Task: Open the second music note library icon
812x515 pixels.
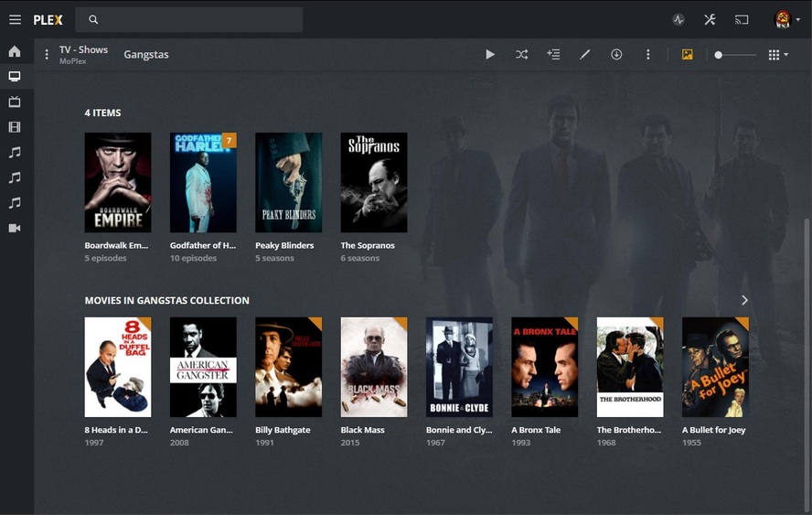Action: pyautogui.click(x=15, y=177)
